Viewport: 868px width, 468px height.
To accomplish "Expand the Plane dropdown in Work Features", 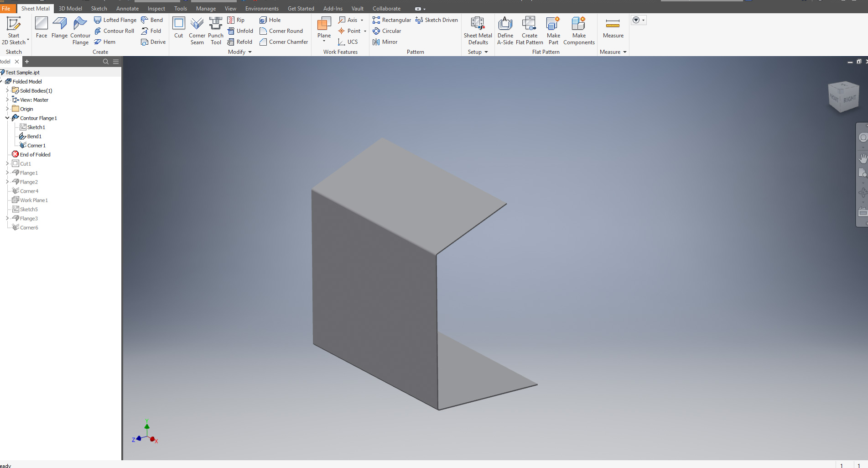I will (324, 42).
